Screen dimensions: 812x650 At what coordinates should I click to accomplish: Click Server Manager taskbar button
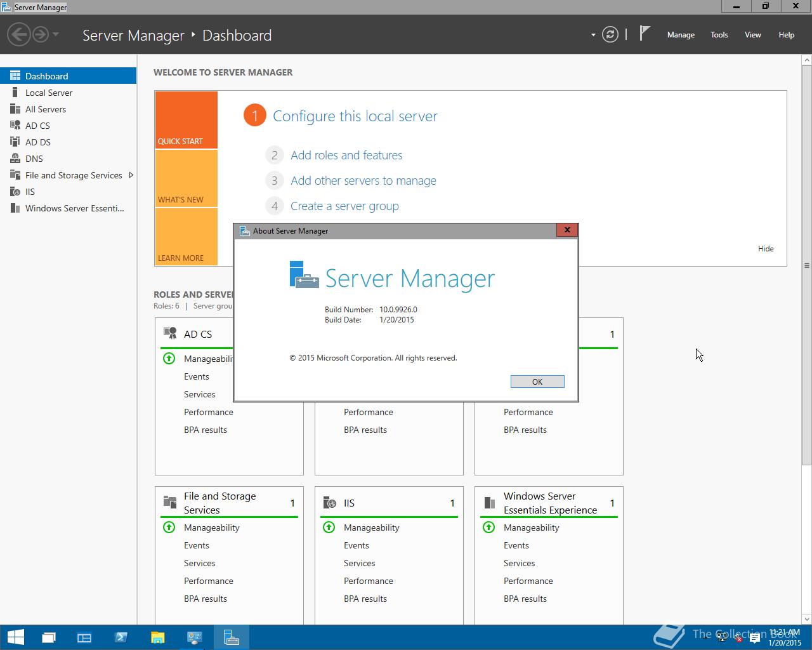pyautogui.click(x=231, y=637)
